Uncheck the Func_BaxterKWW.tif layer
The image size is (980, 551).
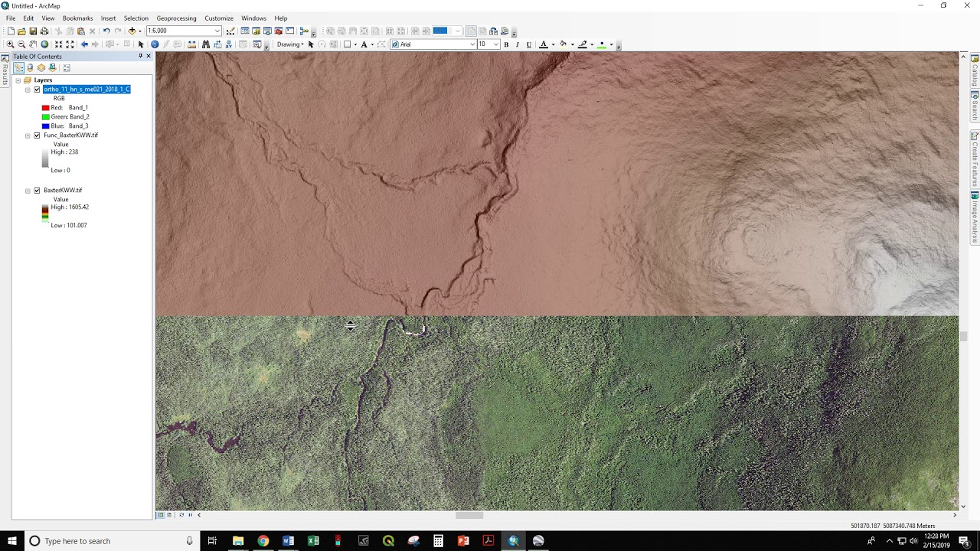click(37, 135)
